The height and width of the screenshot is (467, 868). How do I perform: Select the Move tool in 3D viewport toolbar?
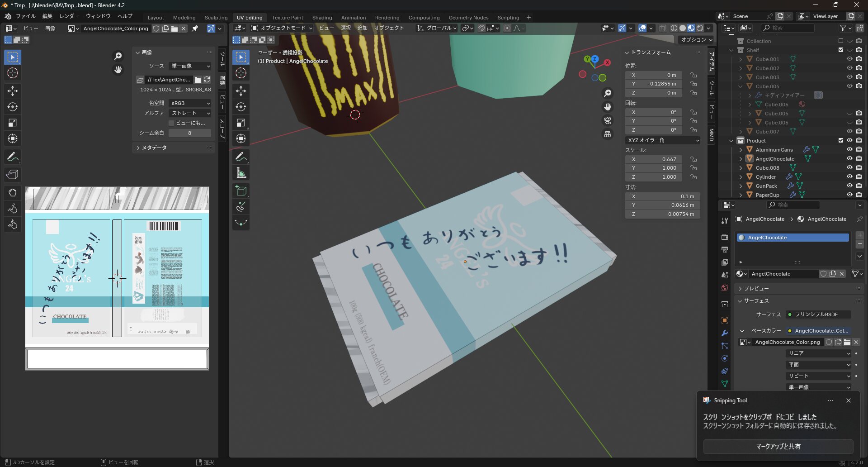tap(241, 91)
